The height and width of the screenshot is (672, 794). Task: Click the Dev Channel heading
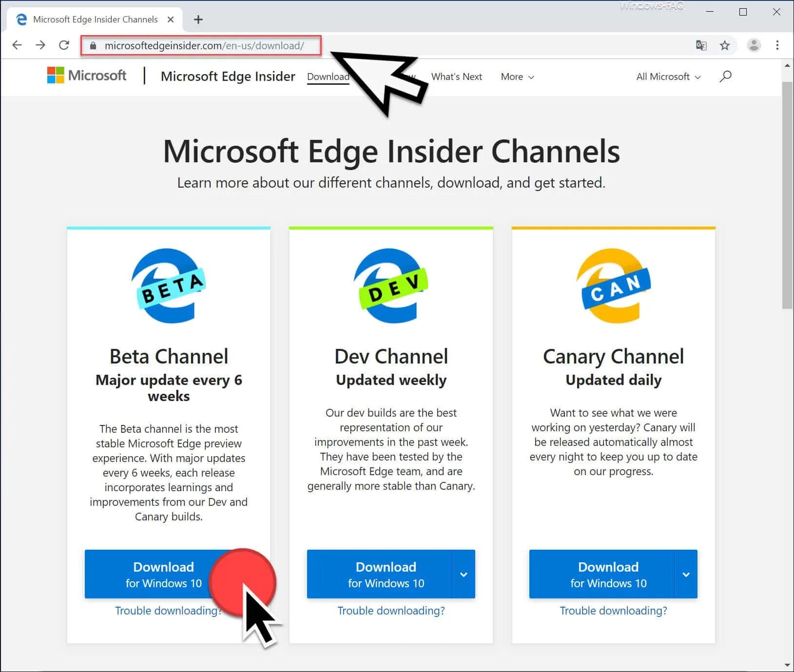(x=391, y=356)
